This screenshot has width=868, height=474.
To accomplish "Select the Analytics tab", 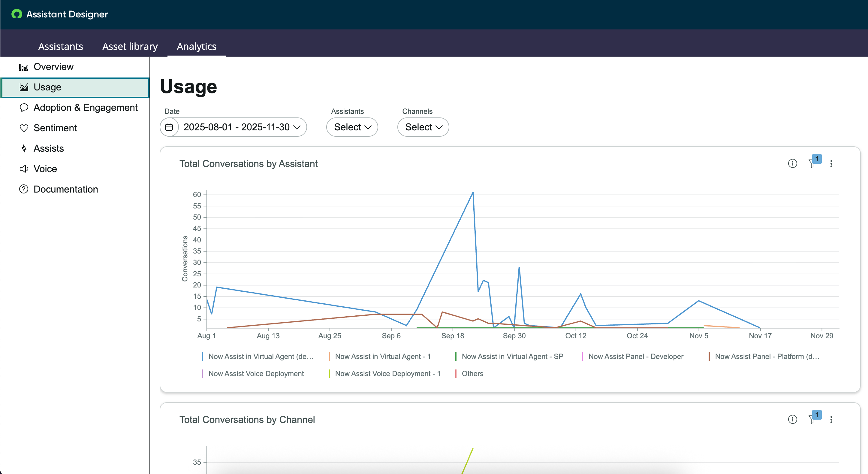I will tap(197, 46).
